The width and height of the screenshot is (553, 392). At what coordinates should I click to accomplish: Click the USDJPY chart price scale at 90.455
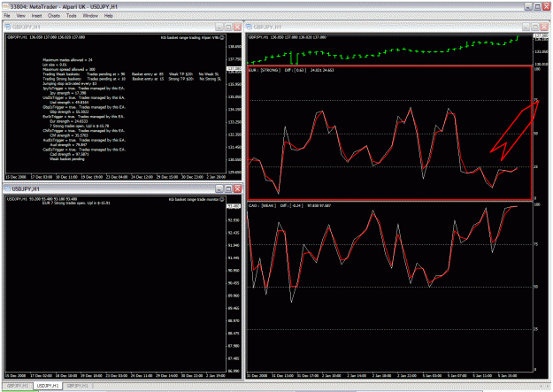(234, 283)
